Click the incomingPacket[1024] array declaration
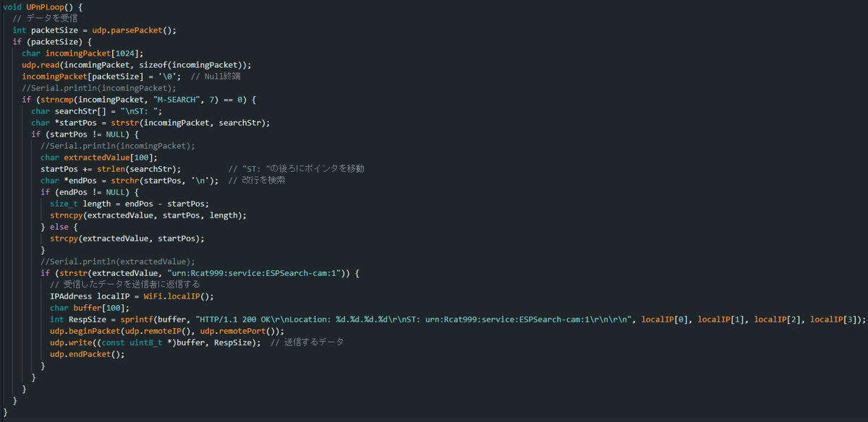The image size is (868, 422). 95,53
